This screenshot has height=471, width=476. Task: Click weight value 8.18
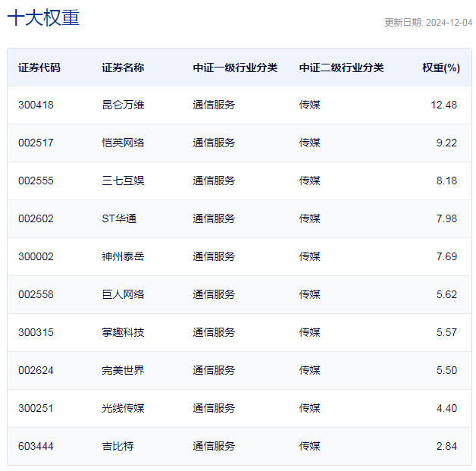pyautogui.click(x=446, y=181)
